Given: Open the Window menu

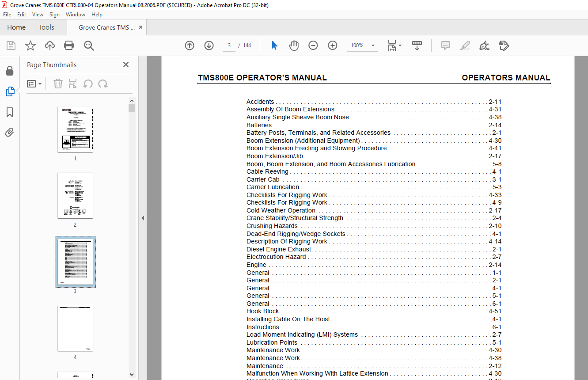Looking at the screenshot, I should pyautogui.click(x=76, y=15).
